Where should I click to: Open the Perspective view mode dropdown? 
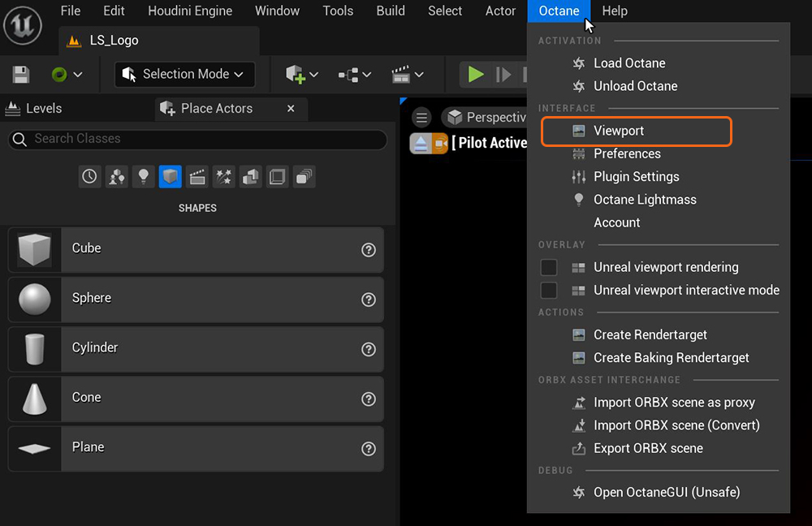(486, 118)
